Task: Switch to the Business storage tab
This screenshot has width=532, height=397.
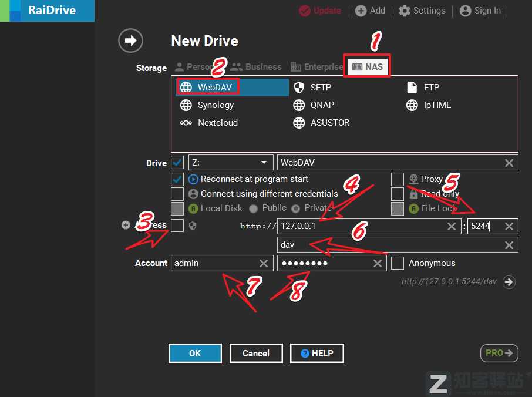Action: click(256, 67)
